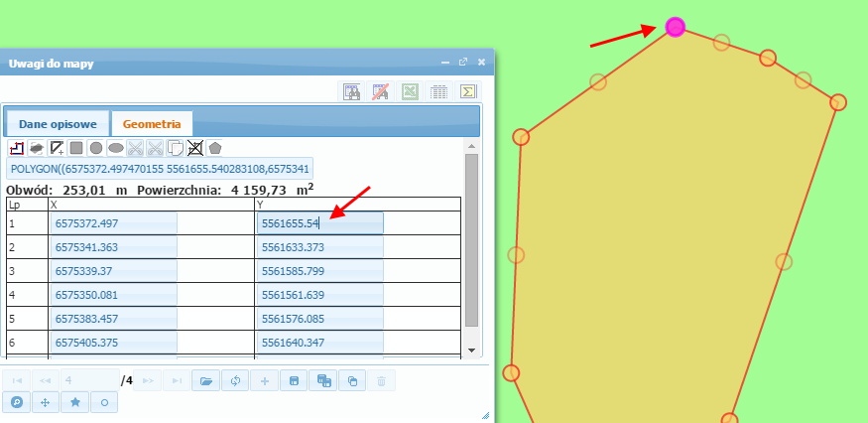The height and width of the screenshot is (423, 868).
Task: Open the table list view icon
Action: point(439,91)
